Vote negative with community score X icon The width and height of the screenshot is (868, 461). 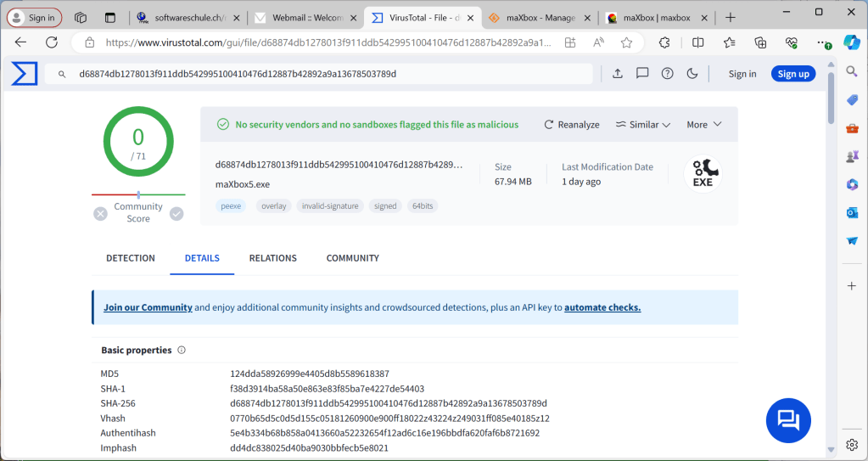click(x=101, y=214)
